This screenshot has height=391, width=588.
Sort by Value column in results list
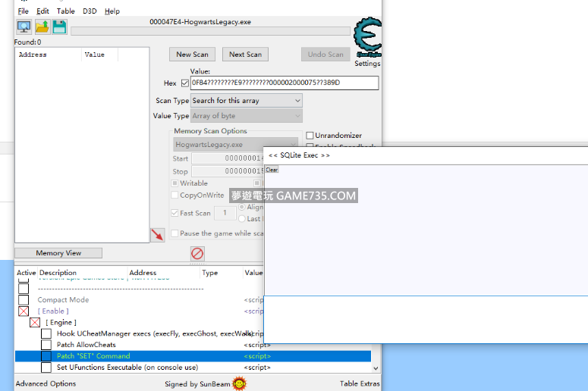[x=99, y=55]
